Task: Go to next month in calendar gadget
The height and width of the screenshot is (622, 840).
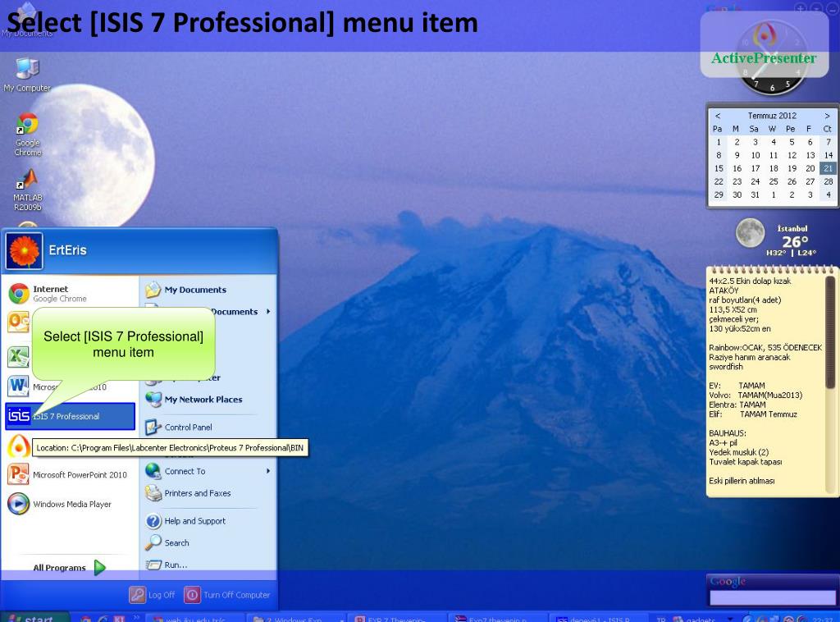Action: 827,116
